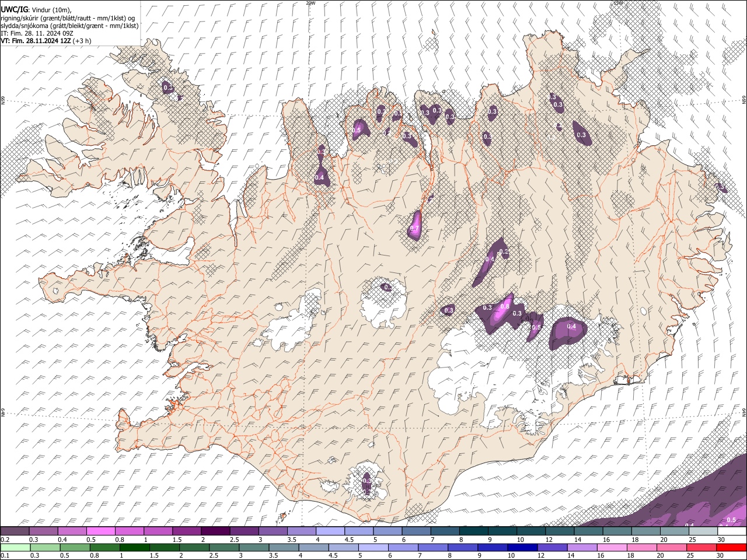747x560 pixels.
Task: Click the 'UWC/IG: Vindur (10m)' title text
Action: point(36,9)
